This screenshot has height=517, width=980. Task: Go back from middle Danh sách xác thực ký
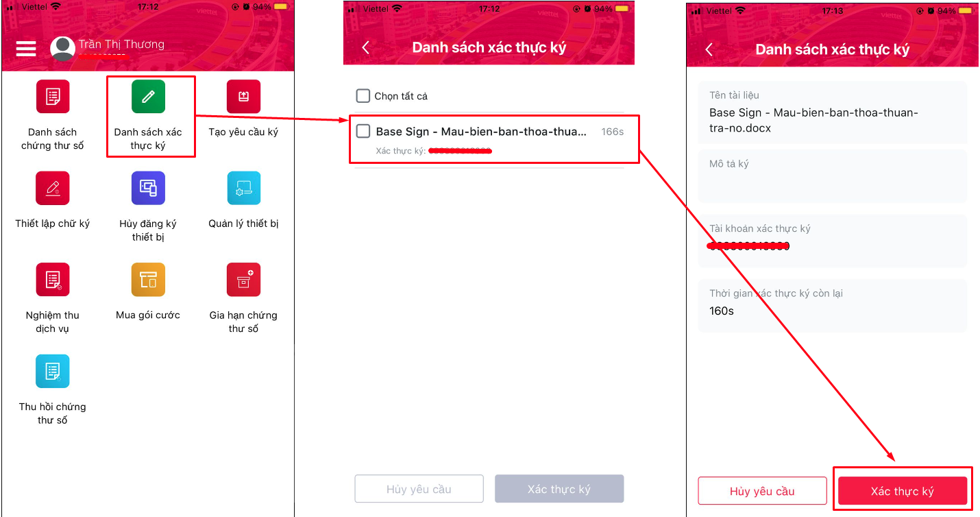pyautogui.click(x=365, y=47)
